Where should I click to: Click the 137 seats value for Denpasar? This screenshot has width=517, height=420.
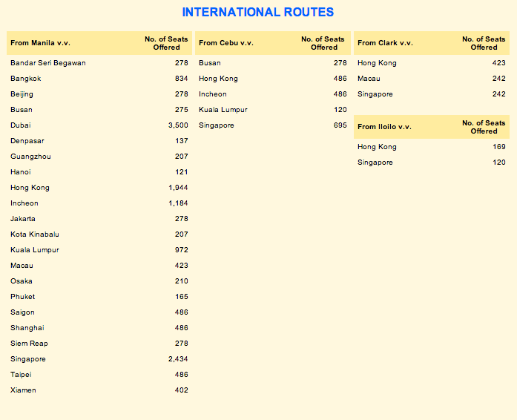(181, 141)
